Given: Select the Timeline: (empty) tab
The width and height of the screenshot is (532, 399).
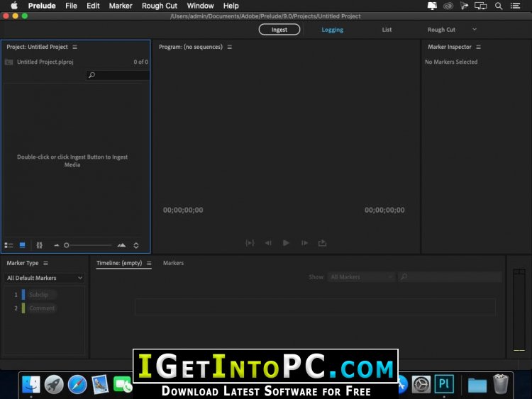Looking at the screenshot, I should click(119, 263).
